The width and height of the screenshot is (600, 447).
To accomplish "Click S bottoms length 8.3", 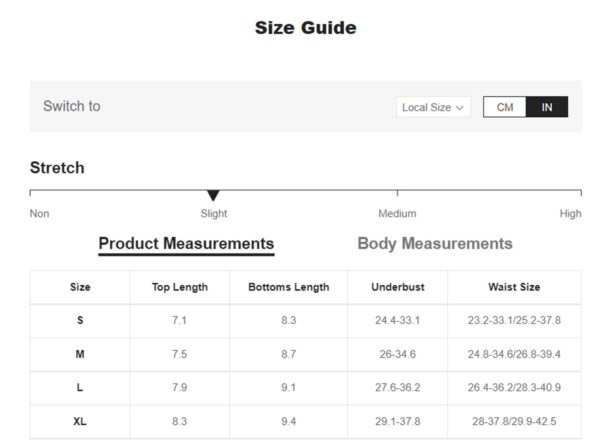I will [289, 320].
